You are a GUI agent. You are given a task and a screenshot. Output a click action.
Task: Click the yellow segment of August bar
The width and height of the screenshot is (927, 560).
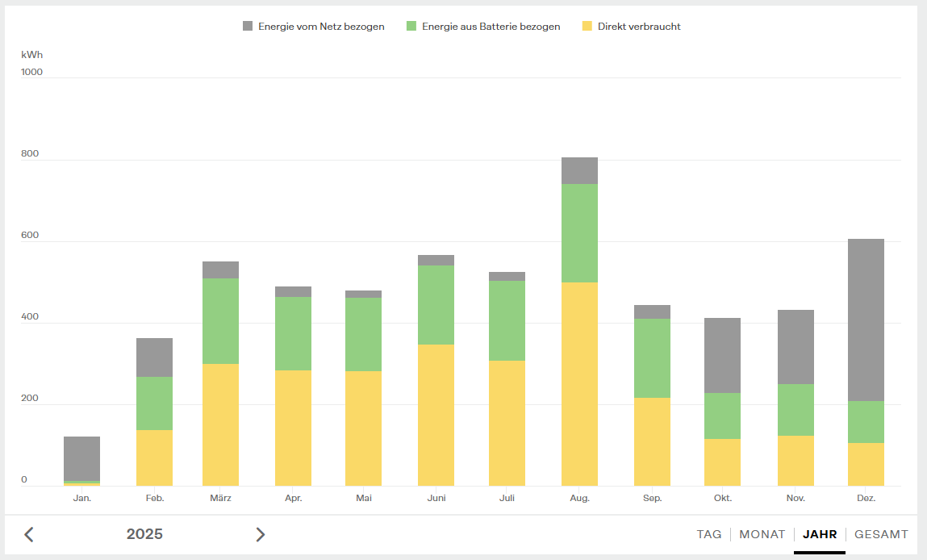click(x=579, y=383)
